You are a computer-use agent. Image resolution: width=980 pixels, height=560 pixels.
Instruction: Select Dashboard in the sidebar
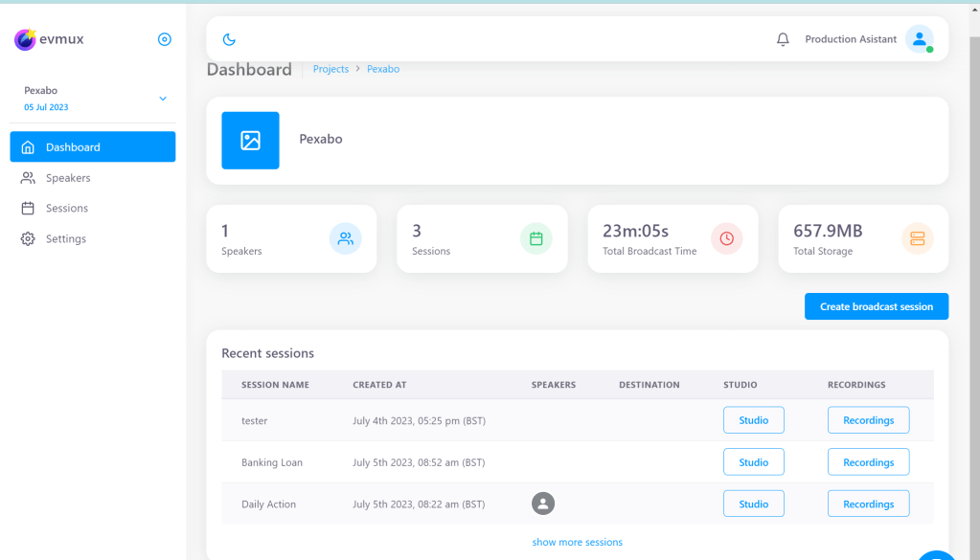click(x=93, y=146)
